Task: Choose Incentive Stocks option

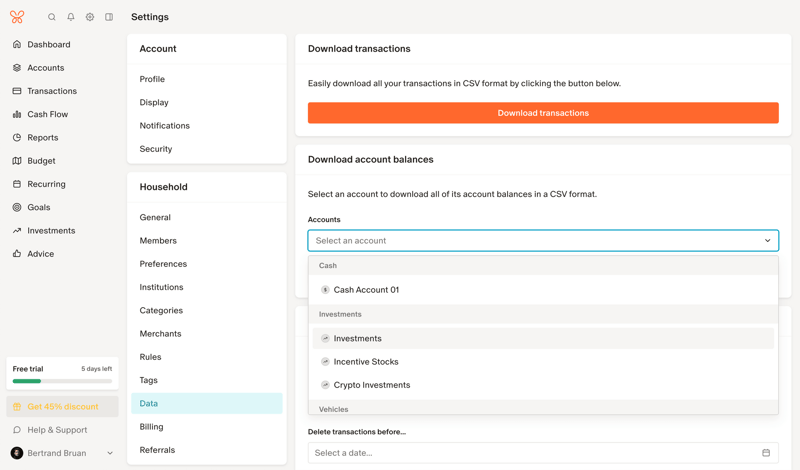Action: [543, 362]
